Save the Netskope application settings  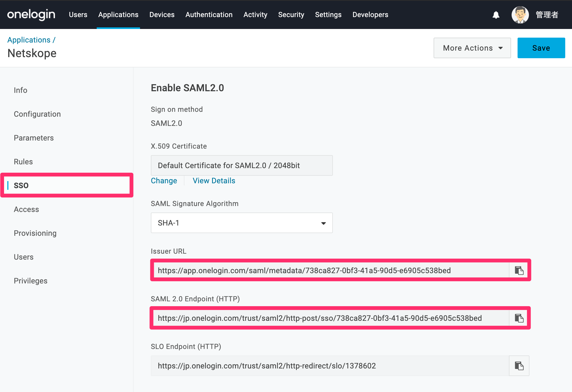541,48
